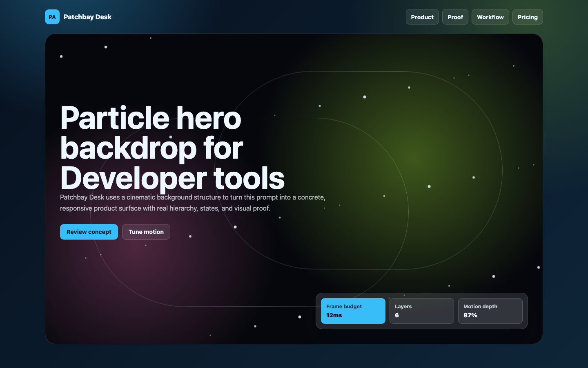The height and width of the screenshot is (368, 588).
Task: Click the Tune motion button
Action: point(146,232)
